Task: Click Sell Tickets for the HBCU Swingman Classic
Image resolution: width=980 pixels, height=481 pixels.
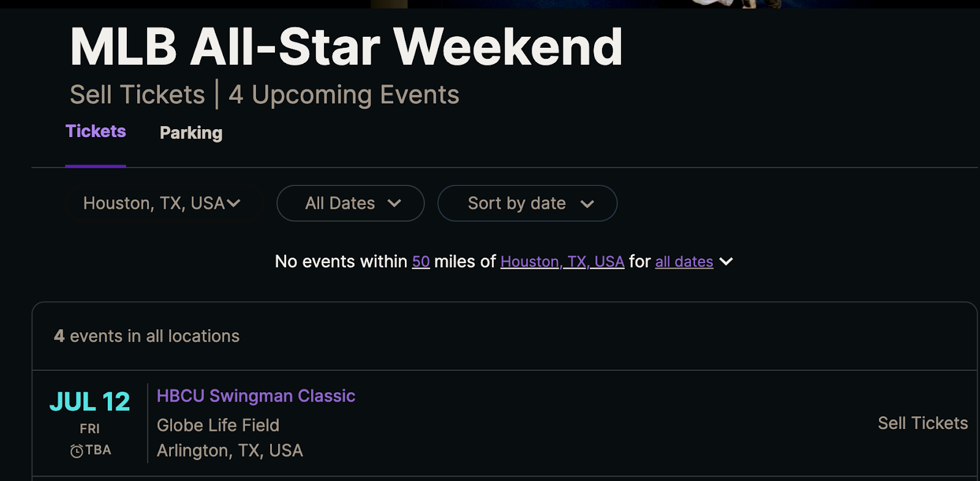Action: tap(922, 423)
